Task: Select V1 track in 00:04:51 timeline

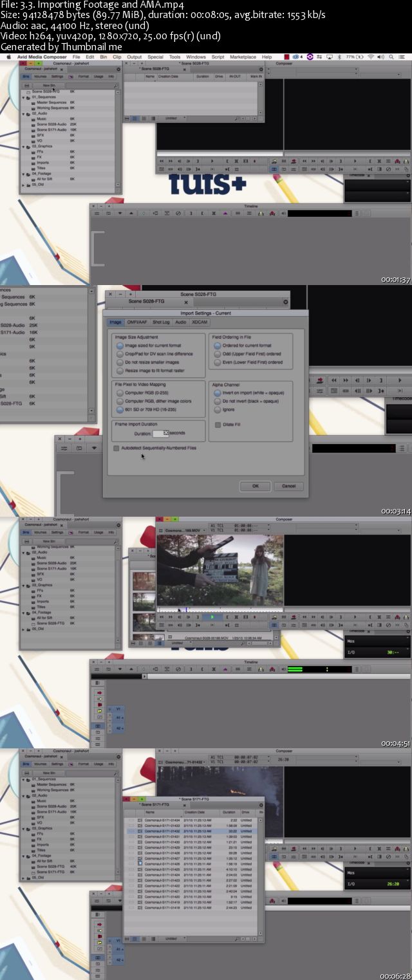Action: pyautogui.click(x=120, y=708)
